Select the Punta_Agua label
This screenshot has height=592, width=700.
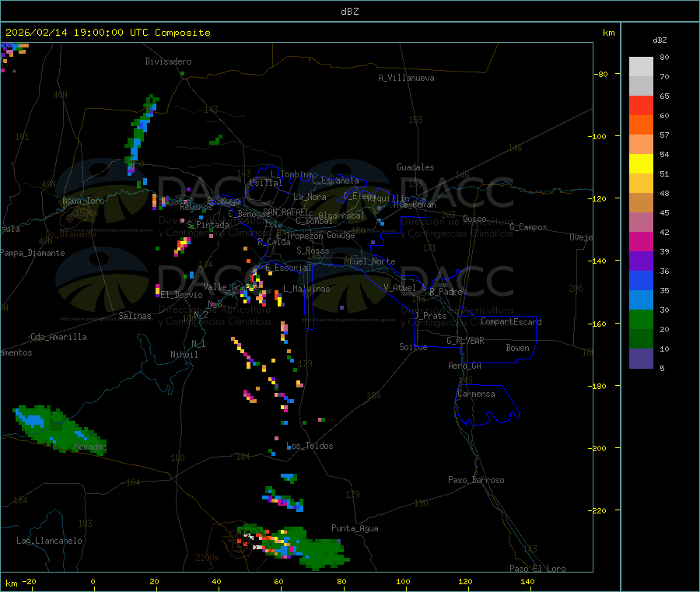(355, 528)
